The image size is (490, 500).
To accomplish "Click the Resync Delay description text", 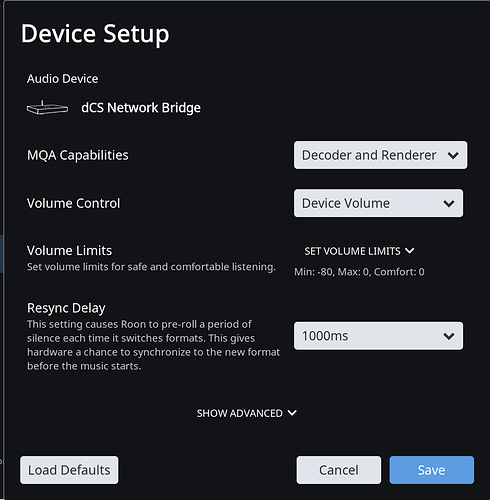I will pos(153,345).
